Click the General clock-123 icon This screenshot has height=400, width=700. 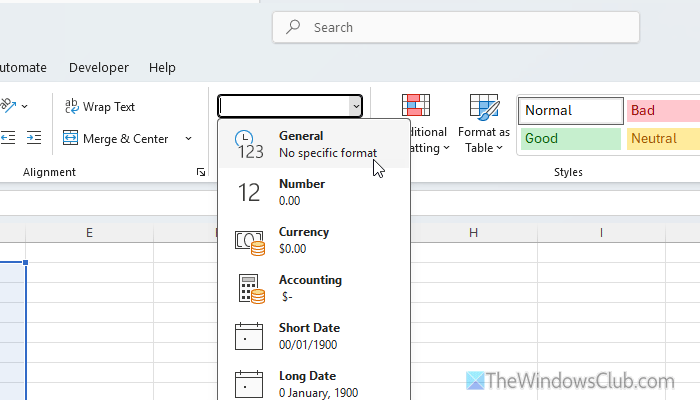point(250,145)
